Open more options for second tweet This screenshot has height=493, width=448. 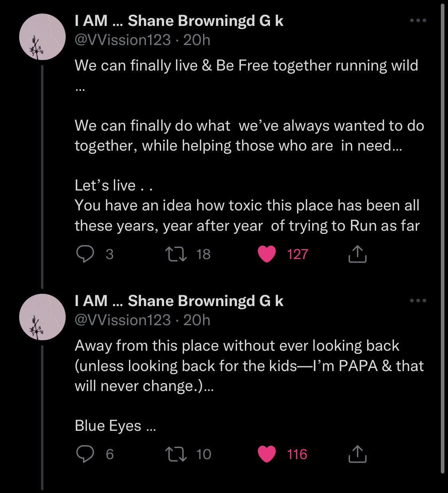pos(418,301)
